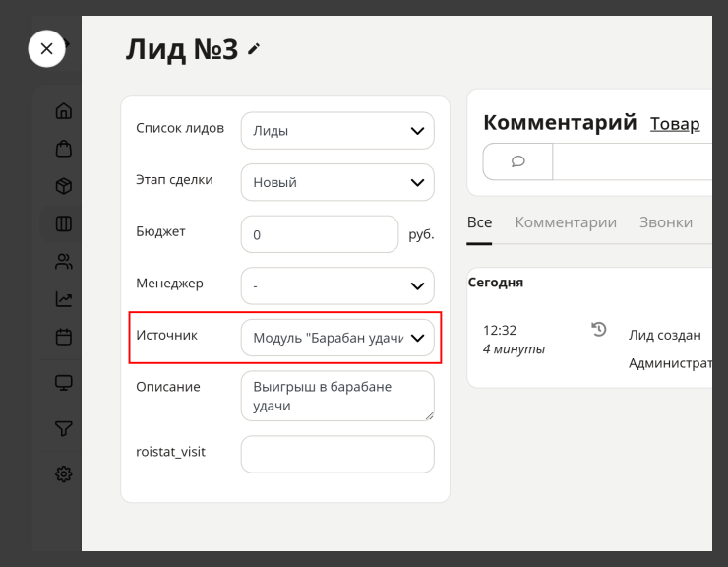Click the Источник field label
The width and height of the screenshot is (728, 567).
(x=166, y=335)
